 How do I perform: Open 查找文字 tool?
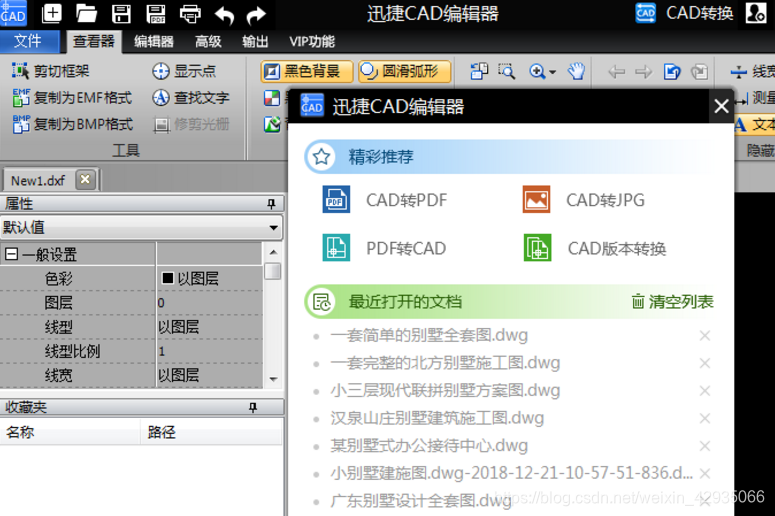(x=191, y=98)
